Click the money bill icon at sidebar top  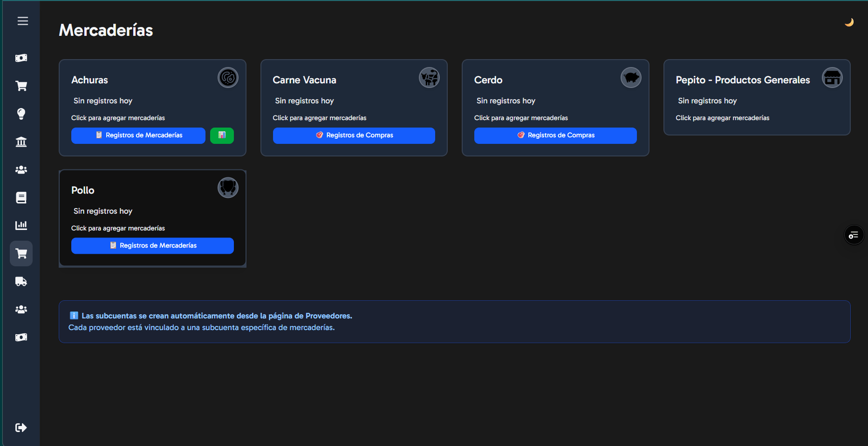pyautogui.click(x=21, y=58)
